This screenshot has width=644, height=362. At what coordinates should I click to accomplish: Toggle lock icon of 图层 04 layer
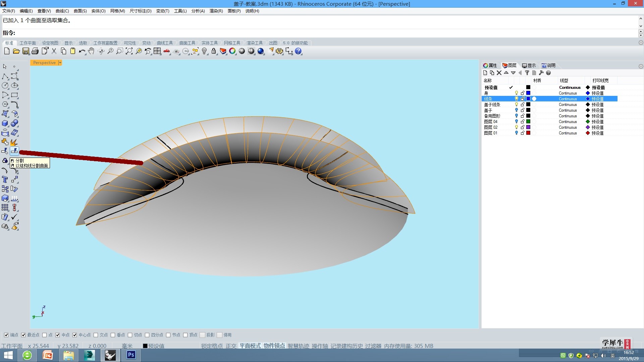(x=523, y=122)
